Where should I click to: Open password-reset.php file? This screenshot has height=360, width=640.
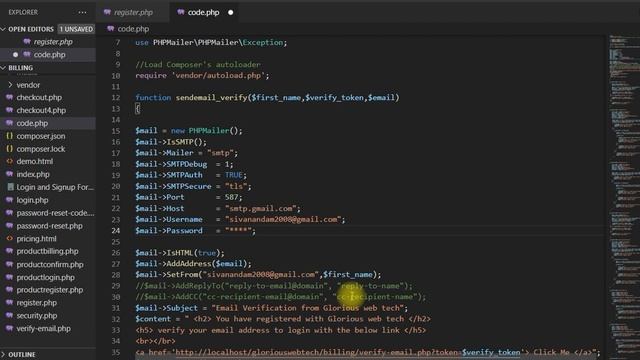point(49,226)
